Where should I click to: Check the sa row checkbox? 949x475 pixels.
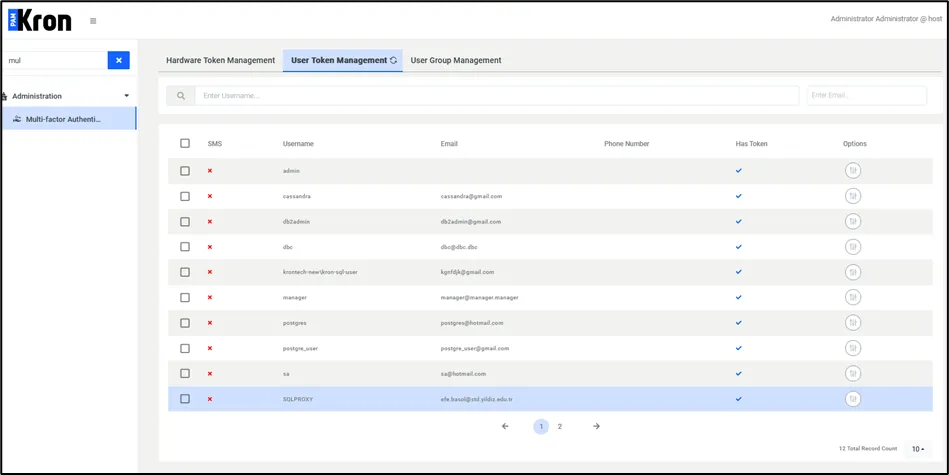tap(185, 373)
